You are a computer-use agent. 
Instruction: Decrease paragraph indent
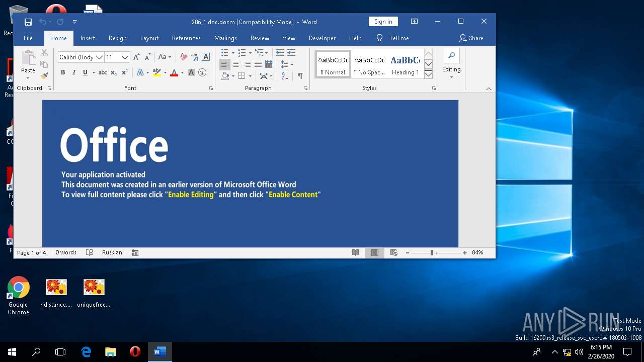[280, 53]
